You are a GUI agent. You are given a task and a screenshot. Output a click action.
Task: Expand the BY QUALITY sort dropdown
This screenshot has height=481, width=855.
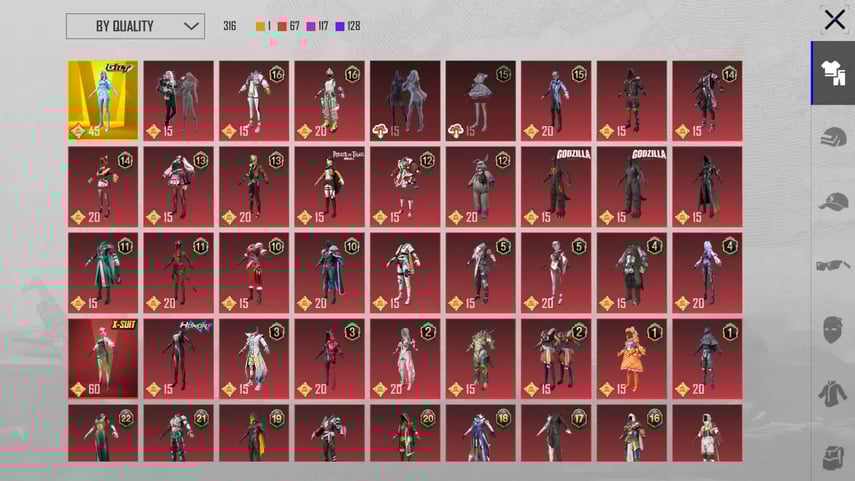click(x=134, y=26)
